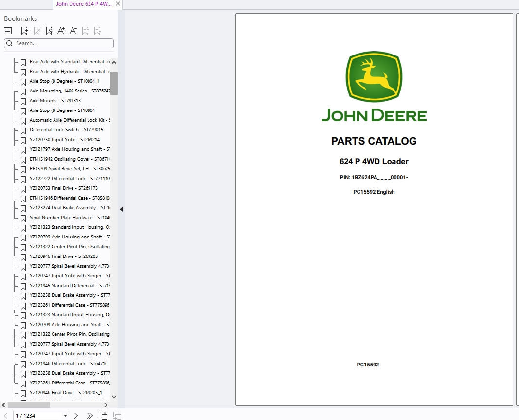Select the YZ120753 Final Drive - ST269173 bookmark

coord(63,188)
